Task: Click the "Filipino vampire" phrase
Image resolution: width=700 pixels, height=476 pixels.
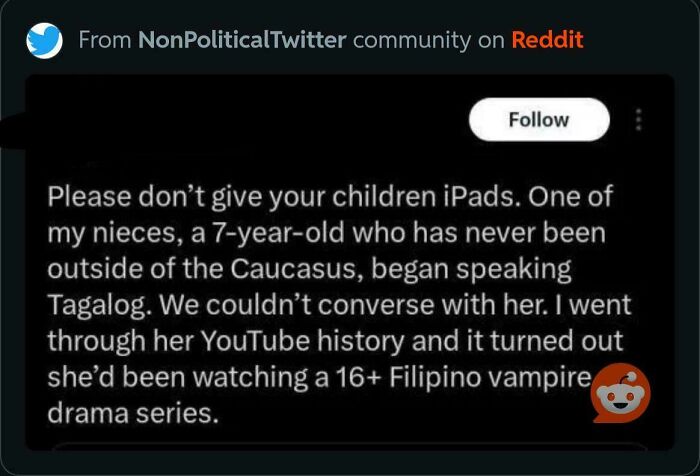Action: [x=490, y=378]
